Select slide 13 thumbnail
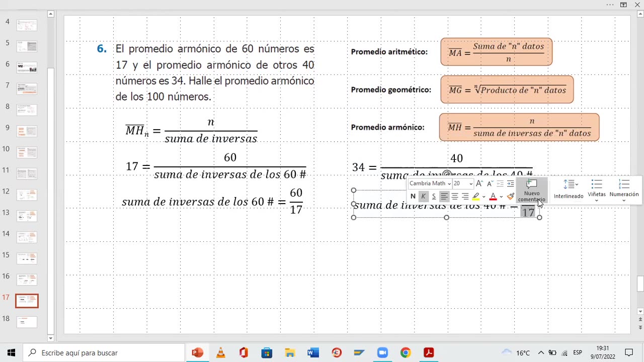This screenshot has height=362, width=644. [x=27, y=216]
